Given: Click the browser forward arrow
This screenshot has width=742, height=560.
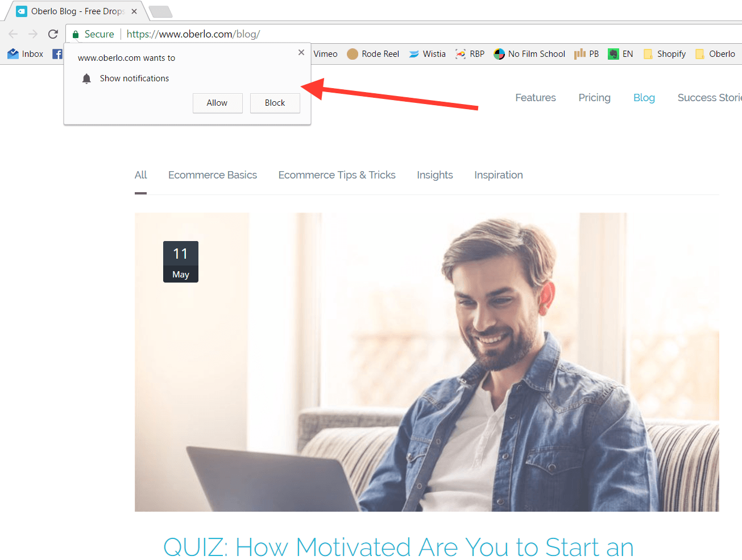Looking at the screenshot, I should 33,34.
